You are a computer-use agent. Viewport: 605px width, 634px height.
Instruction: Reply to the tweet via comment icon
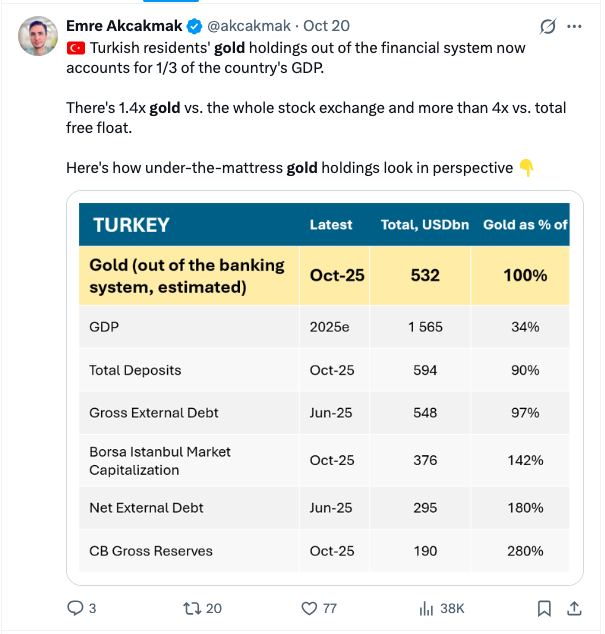point(75,607)
